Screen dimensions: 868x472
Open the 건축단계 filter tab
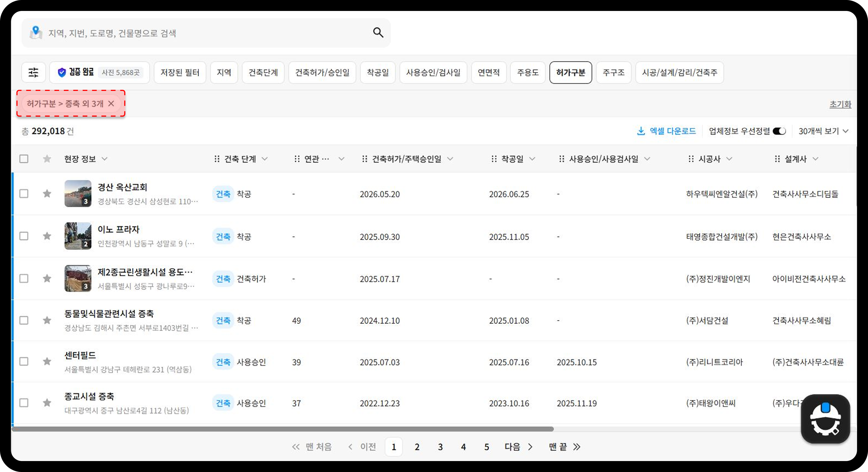[263, 72]
